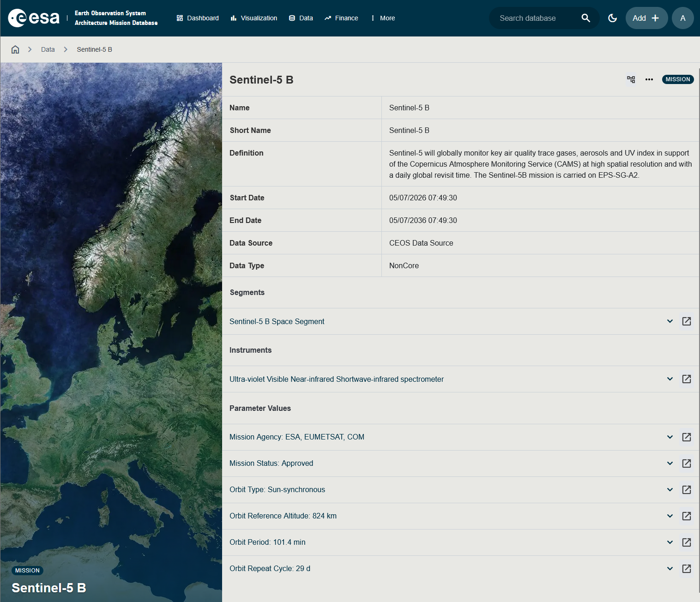Viewport: 700px width, 602px height.
Task: Click the Add button
Action: click(x=646, y=18)
